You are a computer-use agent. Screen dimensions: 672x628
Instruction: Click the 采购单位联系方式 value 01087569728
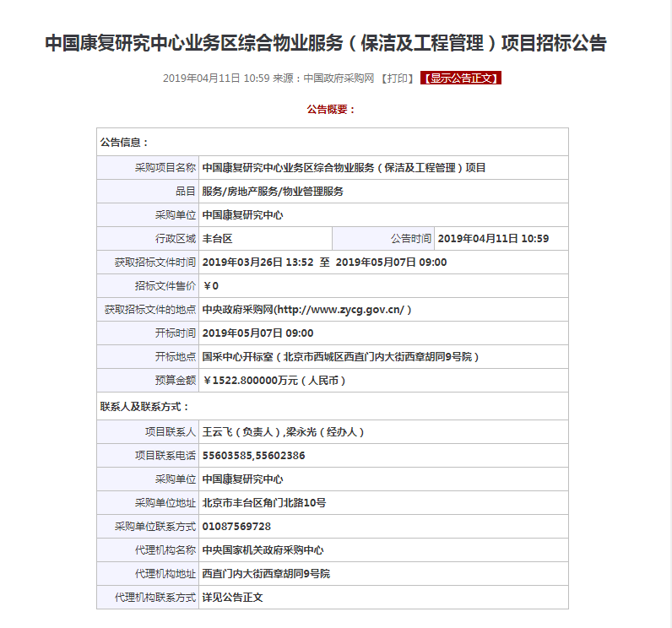pyautogui.click(x=236, y=527)
